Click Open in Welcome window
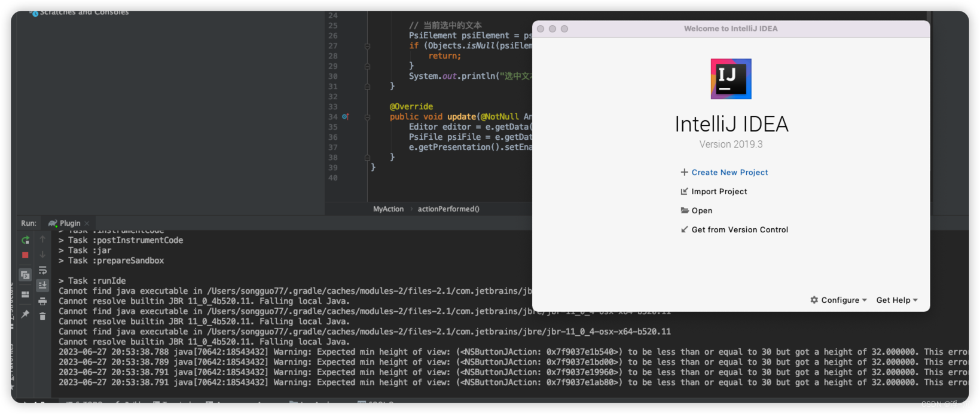The width and height of the screenshot is (980, 414). [x=702, y=210]
